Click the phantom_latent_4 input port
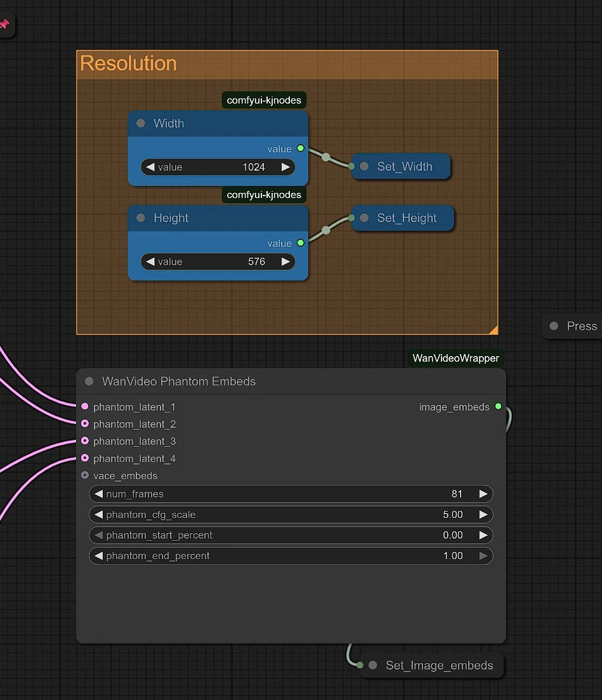This screenshot has height=700, width=602. [x=85, y=458]
